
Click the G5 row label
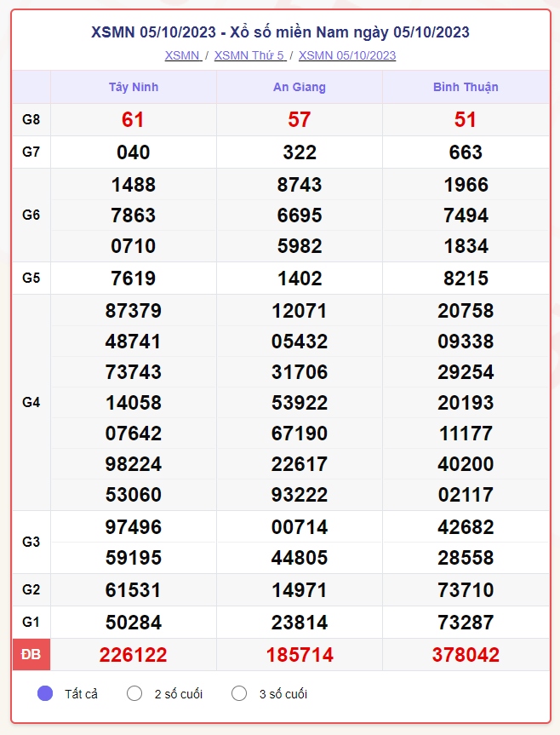(x=31, y=278)
